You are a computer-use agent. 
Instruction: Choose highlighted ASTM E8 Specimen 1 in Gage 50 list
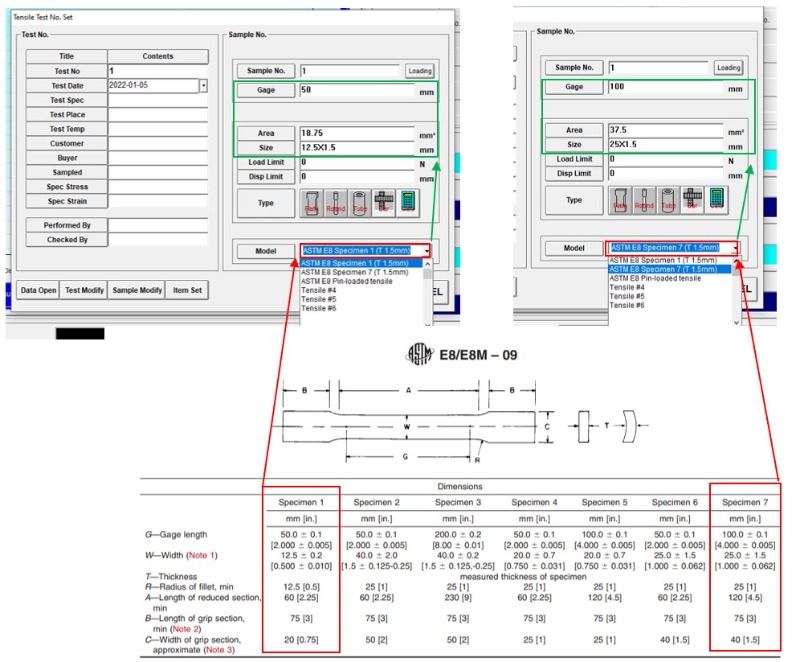361,263
